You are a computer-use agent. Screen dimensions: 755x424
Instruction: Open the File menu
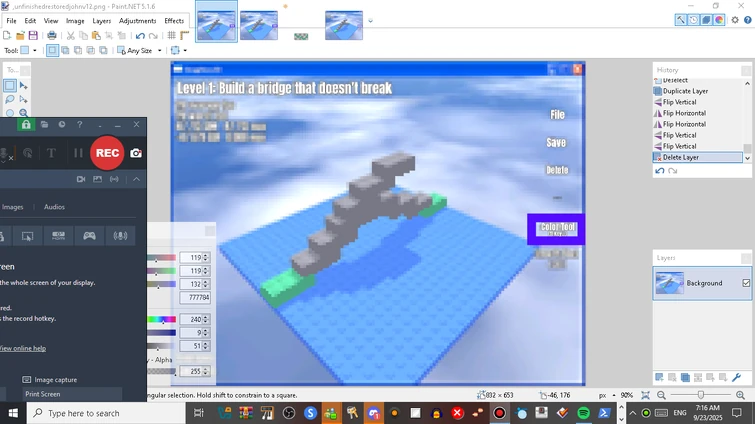tap(11, 21)
